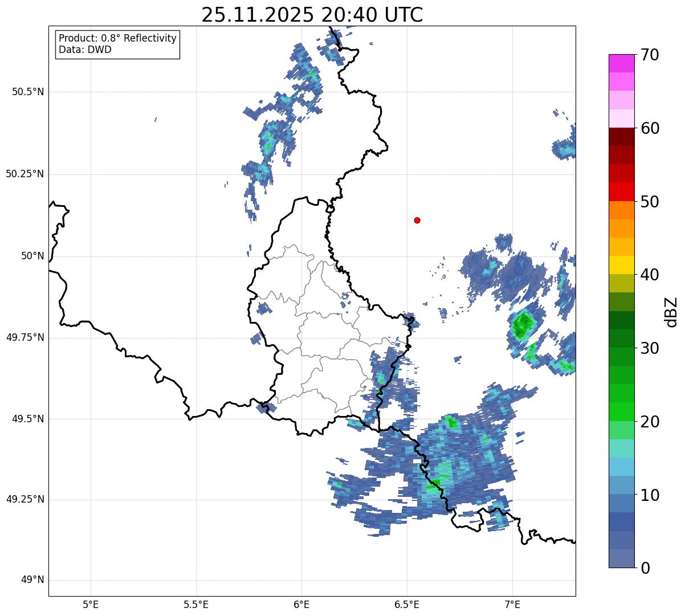Click the yellow swatch just above 40 dBZ
The image size is (685, 616).
[622, 265]
